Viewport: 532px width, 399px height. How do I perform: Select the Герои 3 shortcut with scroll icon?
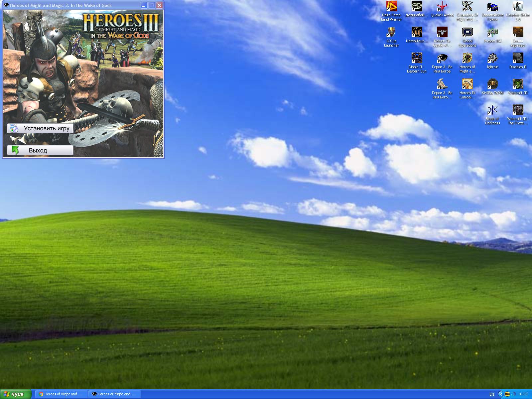point(442,89)
